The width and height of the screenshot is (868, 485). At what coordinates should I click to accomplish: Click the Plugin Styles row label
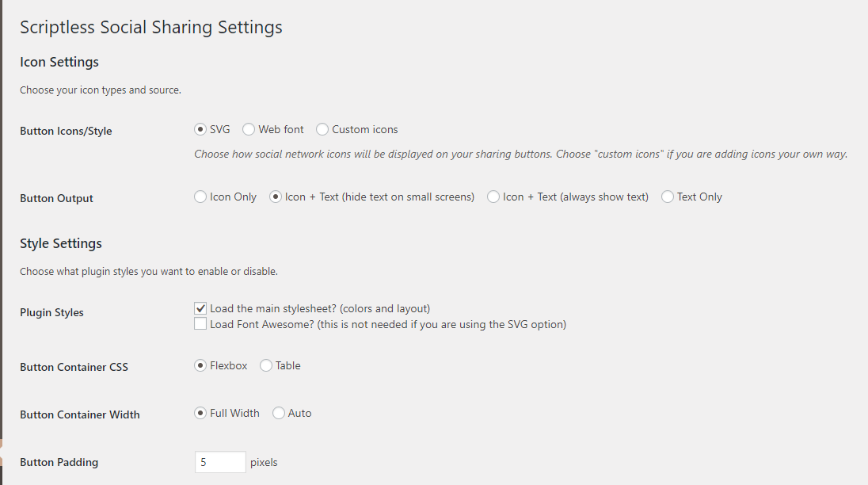[52, 313]
